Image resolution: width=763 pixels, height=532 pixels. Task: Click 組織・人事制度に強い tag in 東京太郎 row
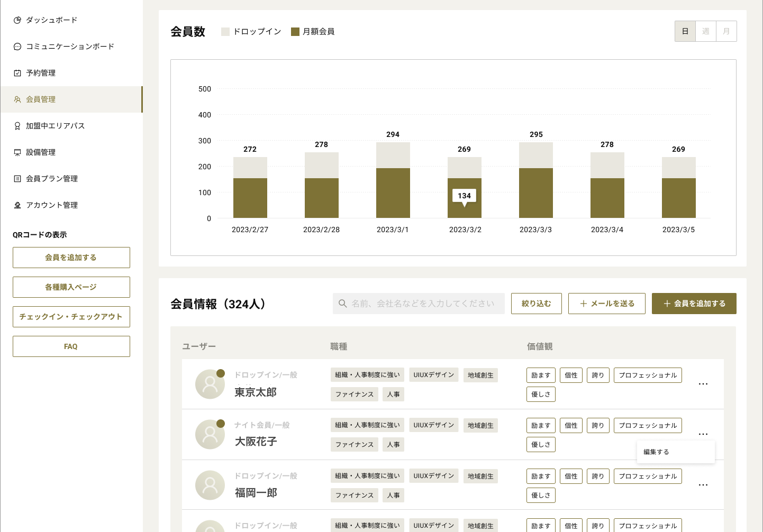(x=367, y=375)
